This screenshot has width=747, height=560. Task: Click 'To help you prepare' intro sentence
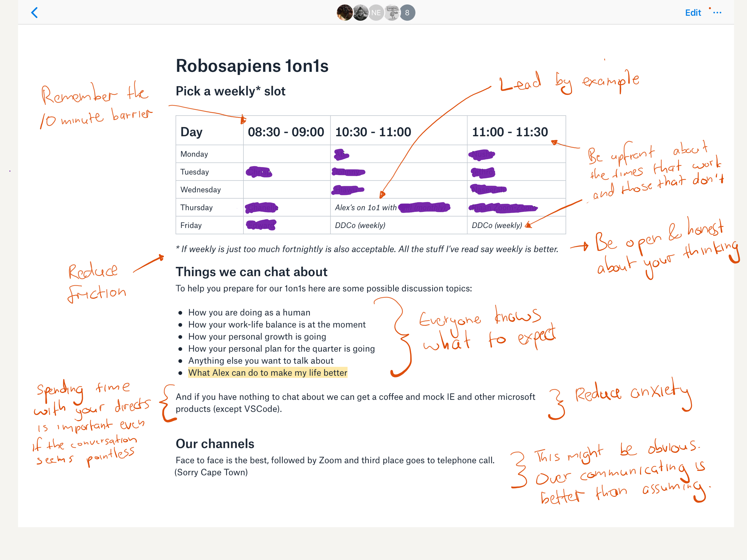[x=324, y=288]
